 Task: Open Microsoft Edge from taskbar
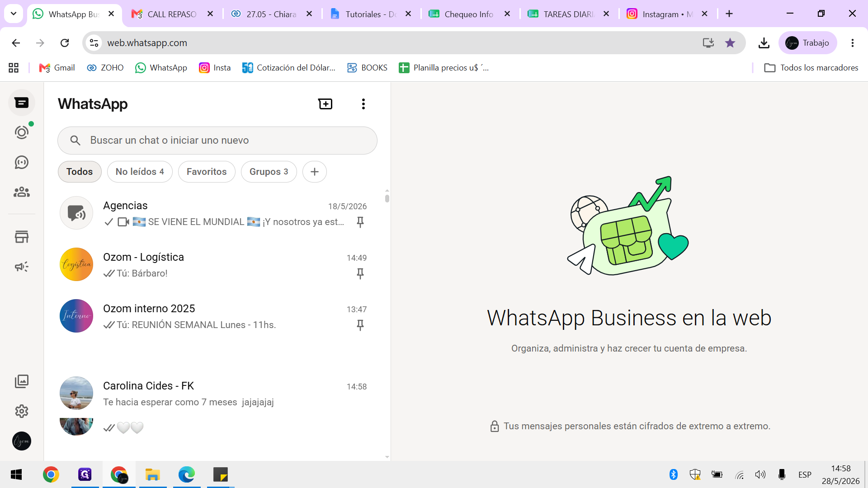186,474
